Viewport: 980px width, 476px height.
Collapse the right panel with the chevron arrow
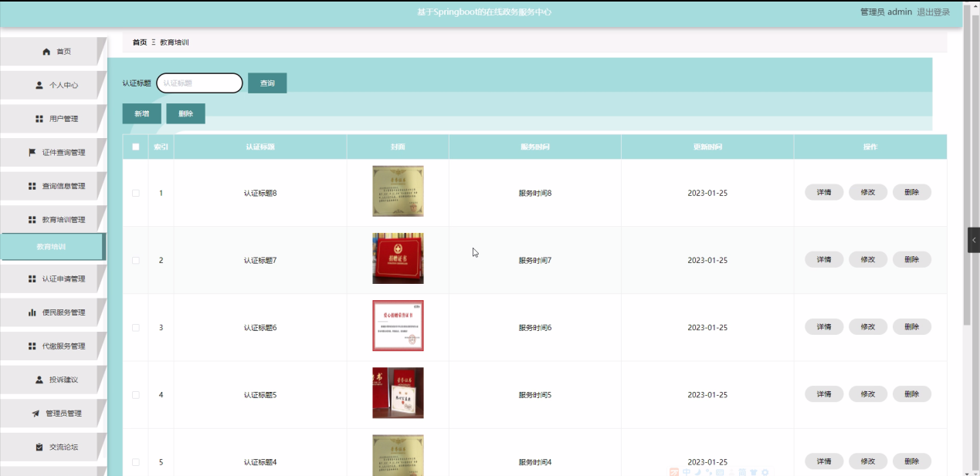click(x=974, y=240)
